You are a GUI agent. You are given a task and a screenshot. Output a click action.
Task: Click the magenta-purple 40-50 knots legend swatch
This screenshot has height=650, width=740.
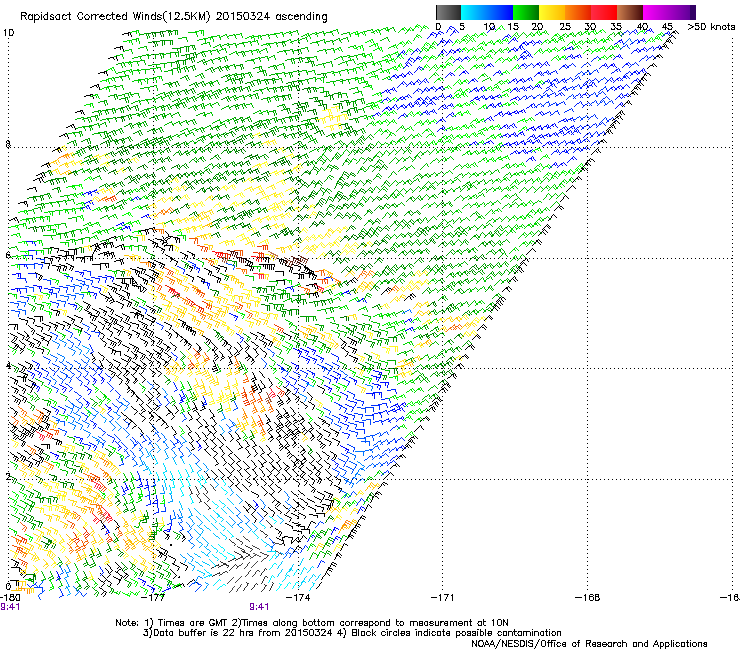coord(669,12)
